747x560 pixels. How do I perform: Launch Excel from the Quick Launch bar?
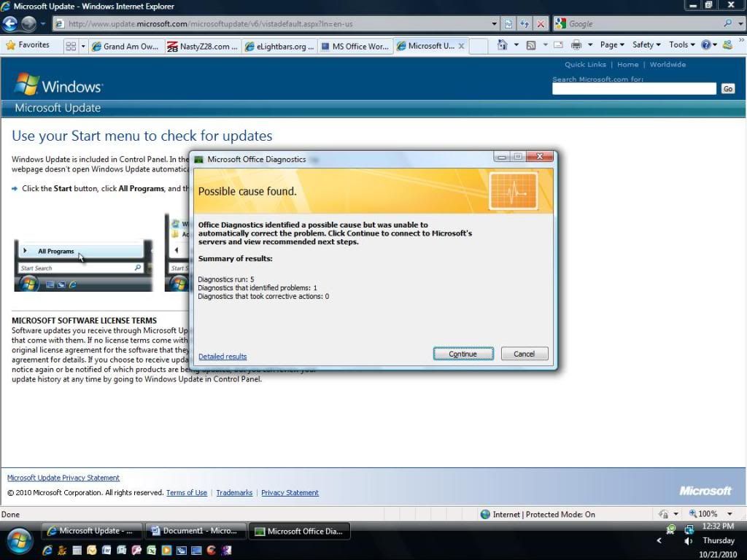click(x=151, y=551)
